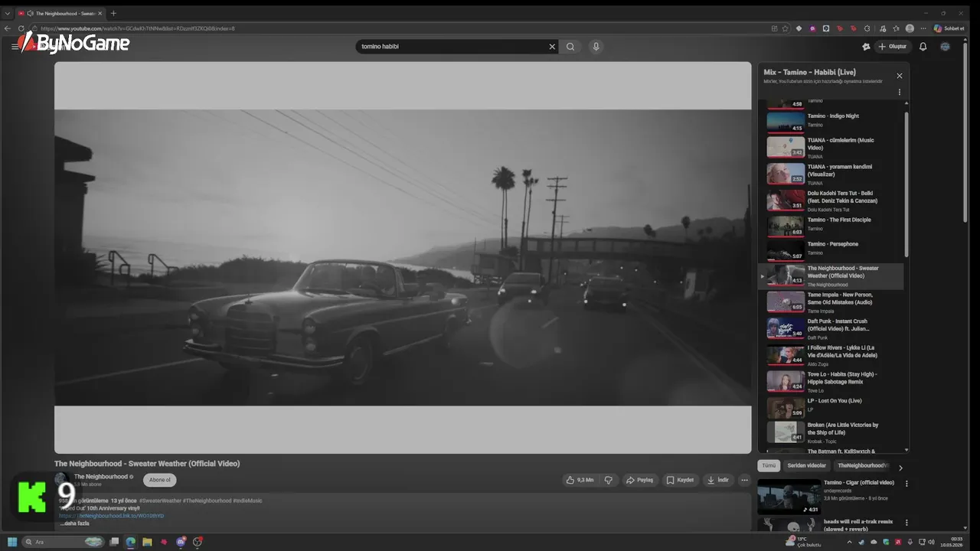Expand the description with ...daha fazla

(x=74, y=523)
